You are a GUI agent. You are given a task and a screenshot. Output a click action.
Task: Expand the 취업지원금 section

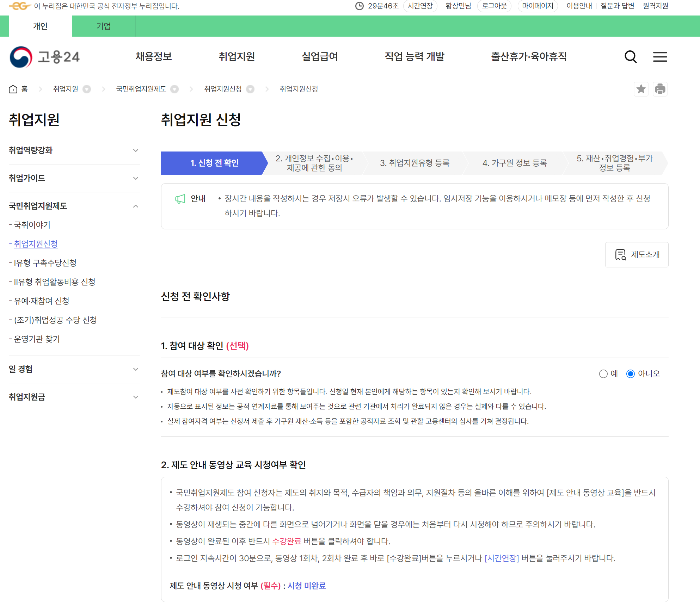[x=136, y=397]
